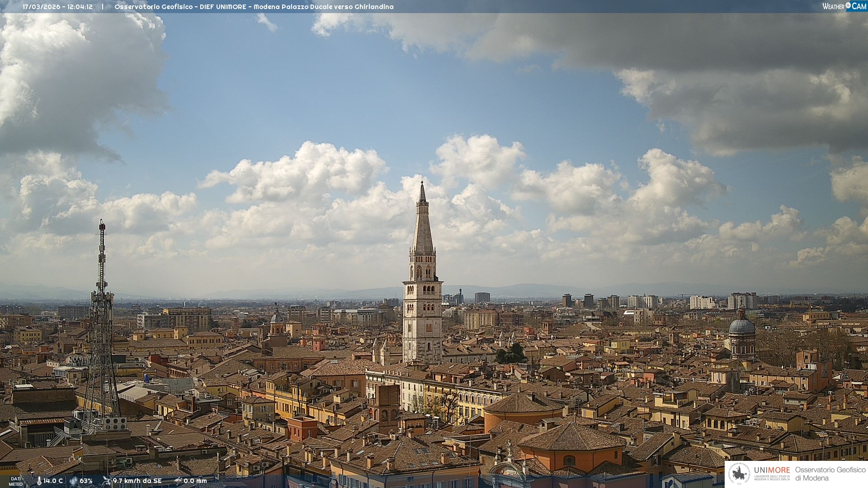The image size is (868, 488).
Task: Click the 0.0 mm rainfall reading
Action: pyautogui.click(x=195, y=481)
